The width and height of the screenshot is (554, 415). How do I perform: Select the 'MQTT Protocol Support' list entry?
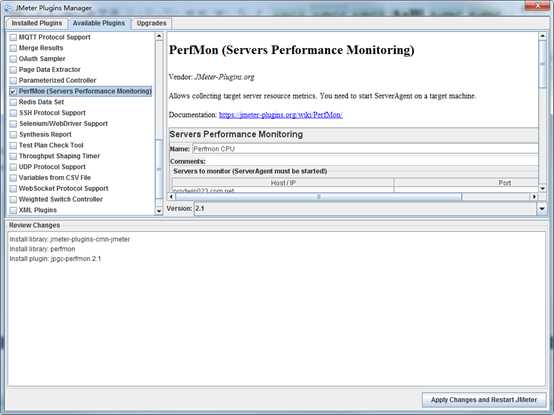(54, 37)
